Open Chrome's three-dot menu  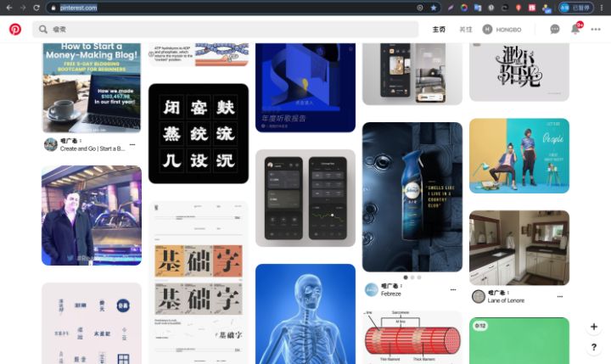pos(602,8)
